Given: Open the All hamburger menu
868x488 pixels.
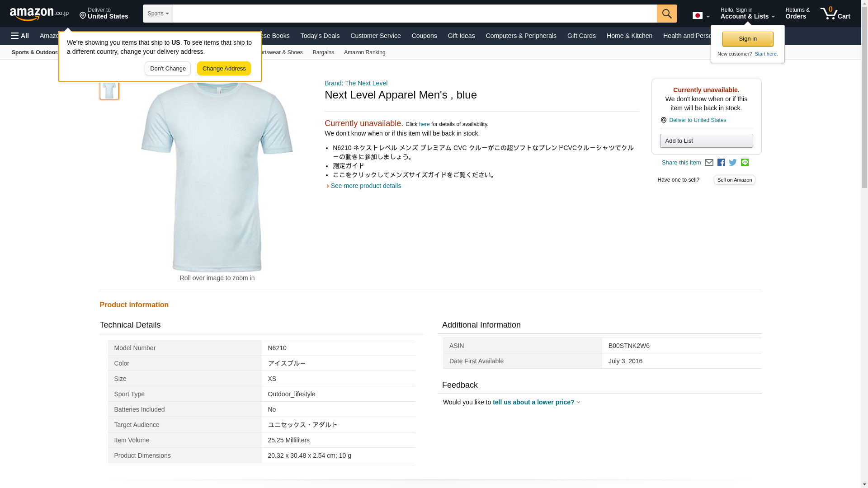Looking at the screenshot, I should pos(20,36).
